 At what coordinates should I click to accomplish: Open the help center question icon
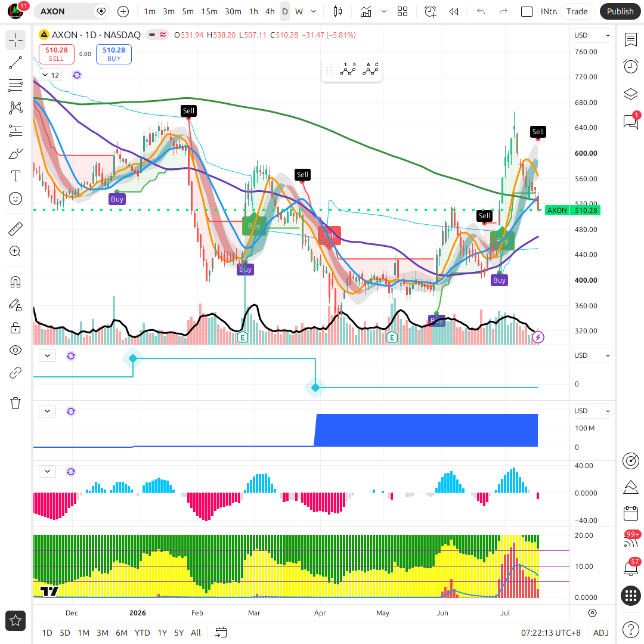pyautogui.click(x=630, y=629)
